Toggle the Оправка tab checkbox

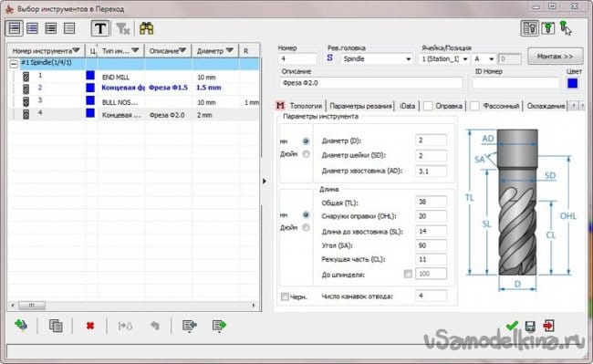coord(428,106)
